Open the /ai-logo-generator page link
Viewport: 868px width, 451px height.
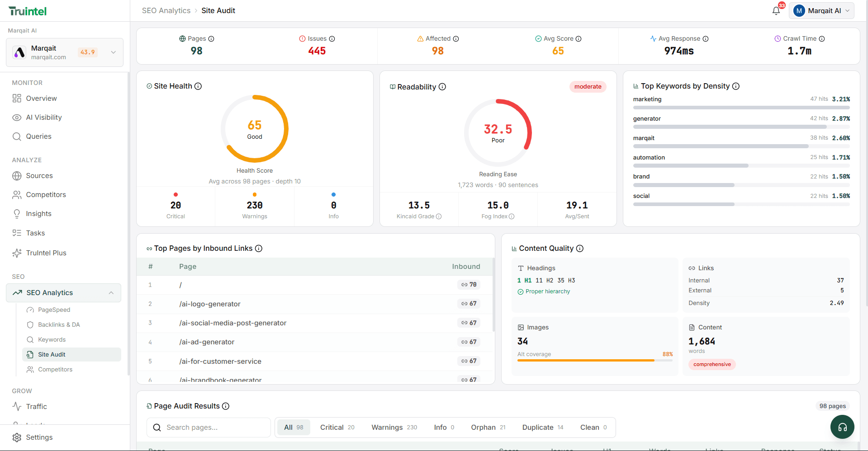(x=209, y=304)
